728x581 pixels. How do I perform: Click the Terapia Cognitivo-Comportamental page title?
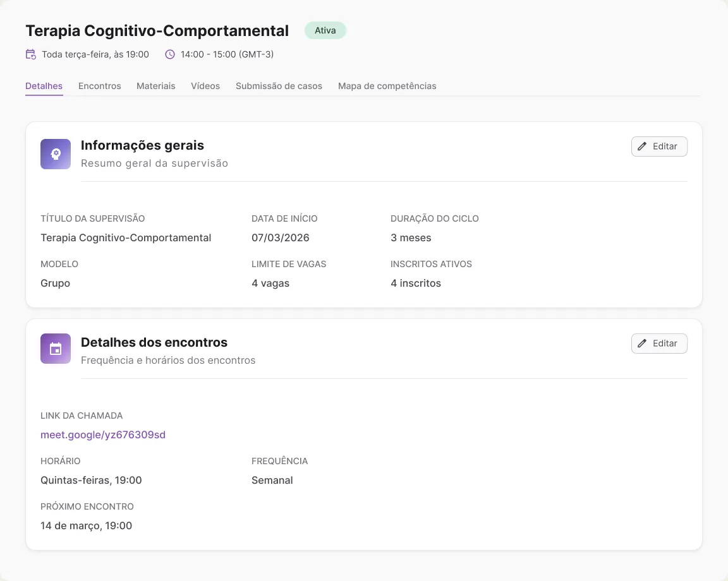[157, 30]
